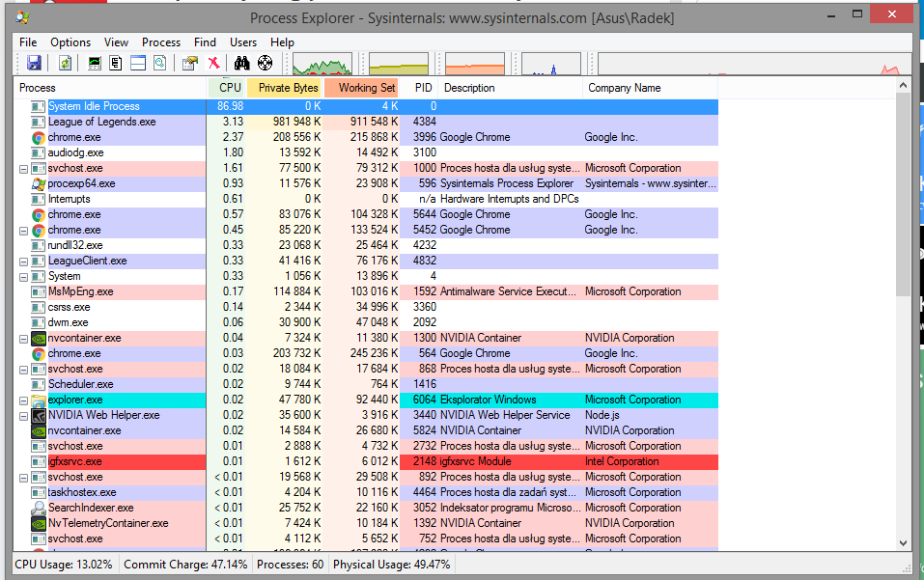Image resolution: width=924 pixels, height=580 pixels.
Task: Open the Process menu
Action: pyautogui.click(x=161, y=42)
